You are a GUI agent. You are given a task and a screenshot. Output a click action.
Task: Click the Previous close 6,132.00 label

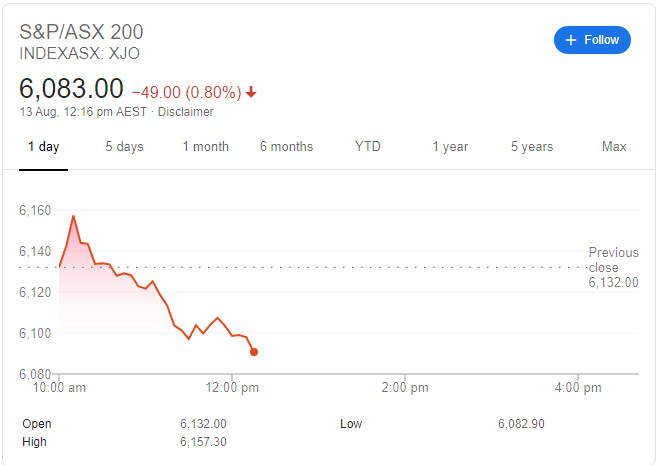coord(612,268)
